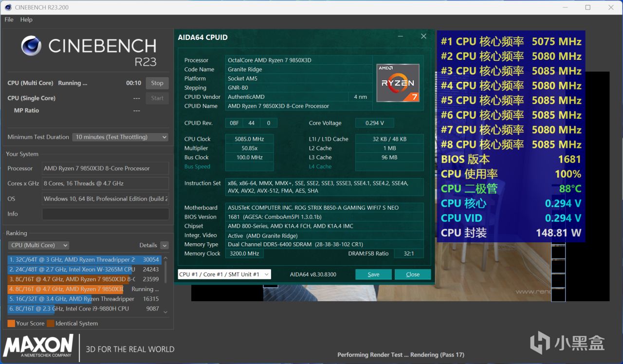This screenshot has width=623, height=364.
Task: Open the Help menu in Cinebench
Action: 26,19
